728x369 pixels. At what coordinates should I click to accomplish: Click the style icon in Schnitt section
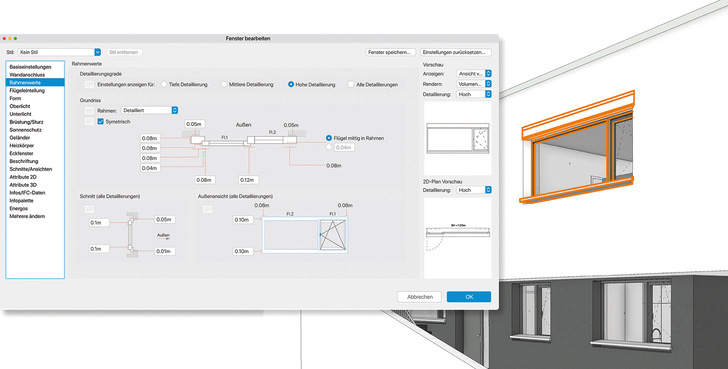pos(90,210)
